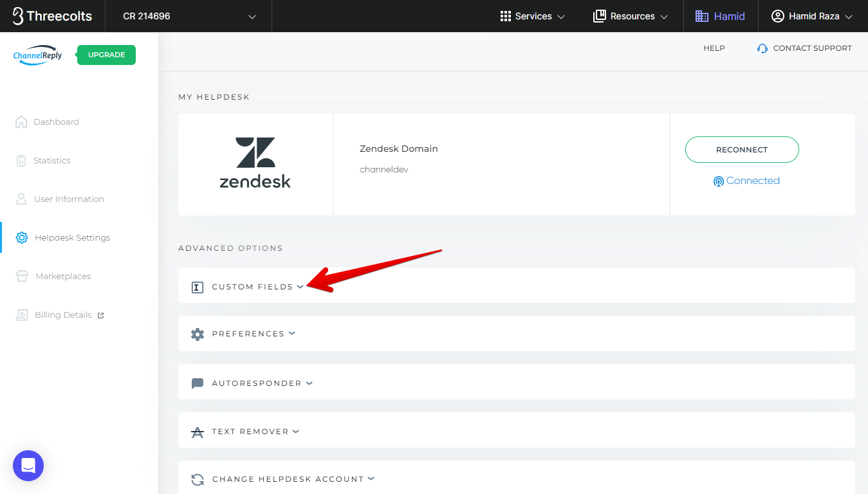The image size is (868, 494).
Task: Click the Zendesk logo
Action: point(255,162)
